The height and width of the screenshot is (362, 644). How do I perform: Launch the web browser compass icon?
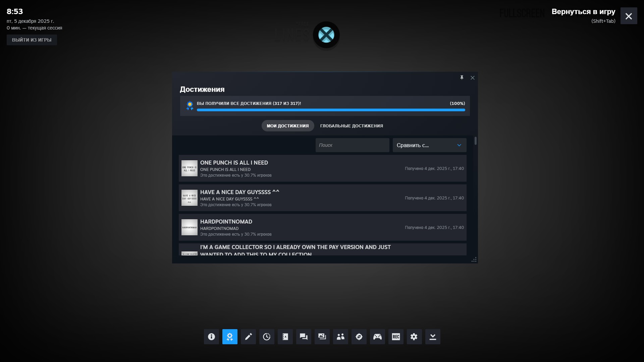pyautogui.click(x=359, y=337)
